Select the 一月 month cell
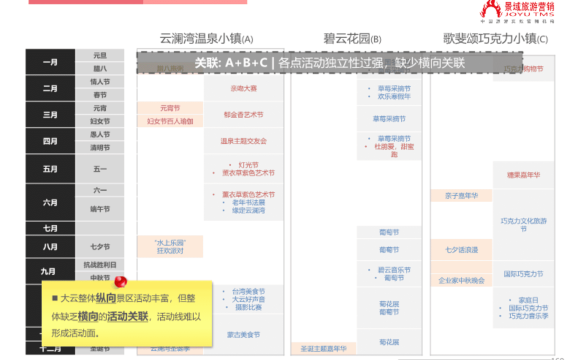This screenshot has width=570, height=360. tap(50, 62)
